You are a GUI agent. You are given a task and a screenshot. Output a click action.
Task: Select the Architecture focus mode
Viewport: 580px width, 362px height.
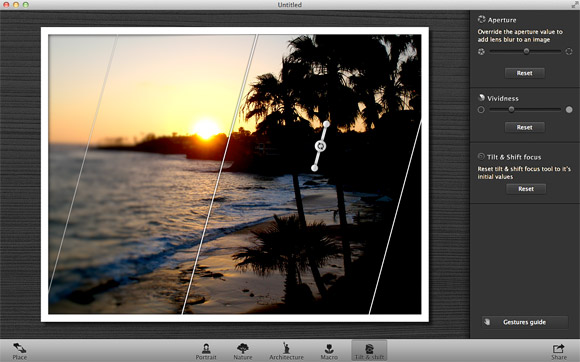[x=286, y=351]
